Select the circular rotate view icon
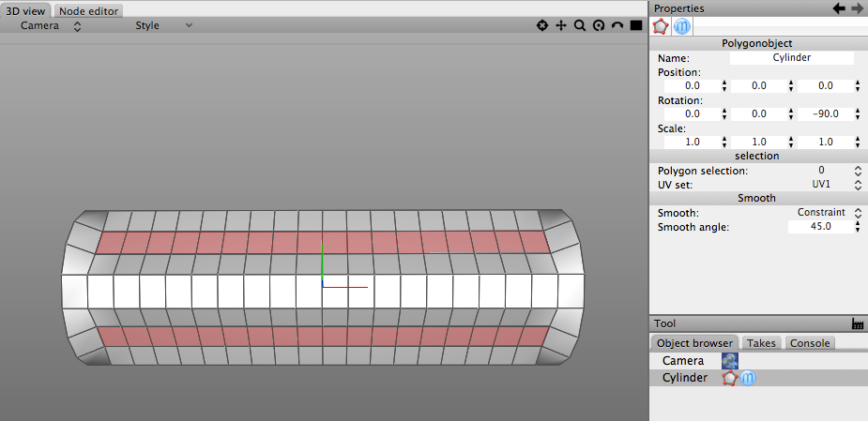Viewport: 868px width, 421px height. tap(599, 25)
